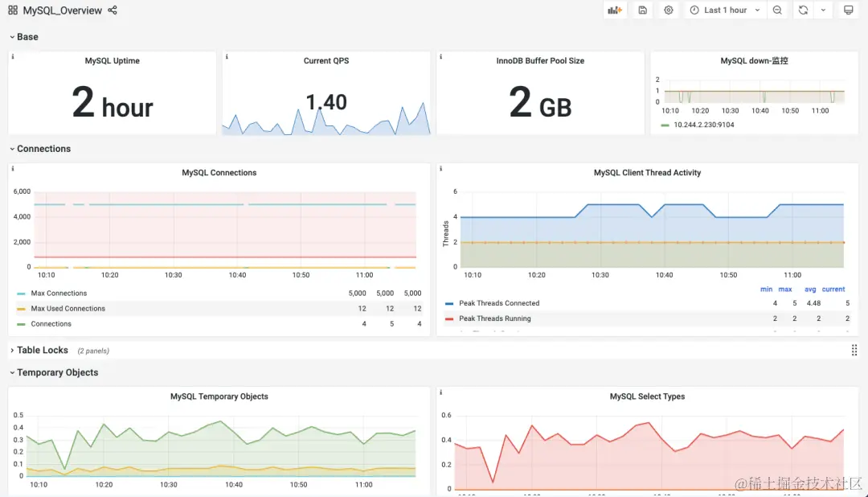Click the MySQL Select Types graph area

click(649, 452)
